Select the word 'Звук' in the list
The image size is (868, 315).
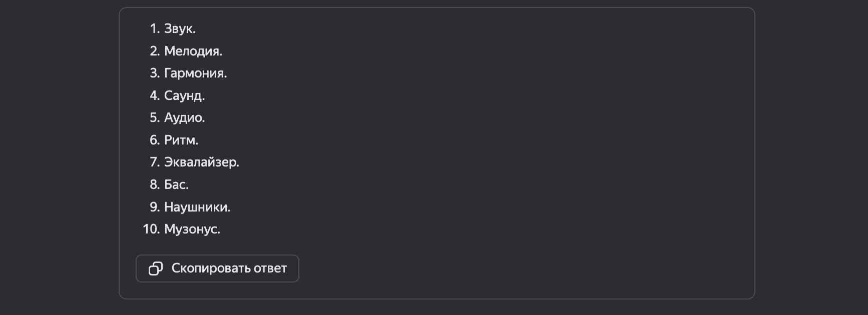(x=179, y=28)
